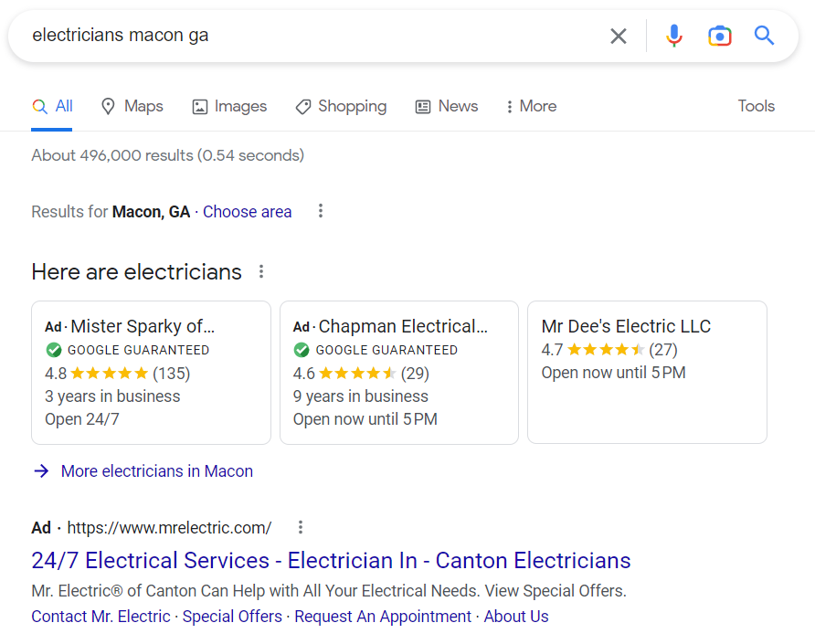Click the About 496,000 results text
Image resolution: width=815 pixels, height=644 pixels.
(168, 155)
